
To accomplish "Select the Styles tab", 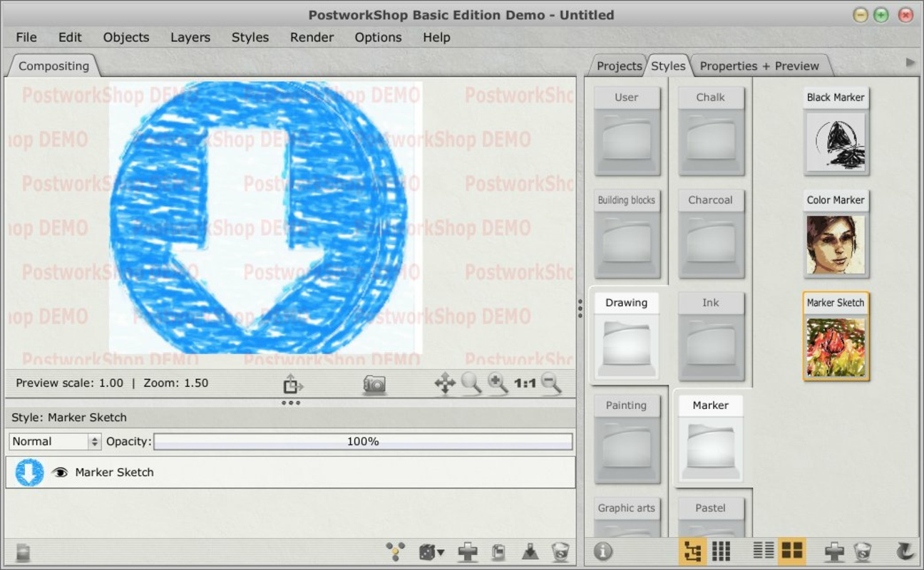I will 668,66.
